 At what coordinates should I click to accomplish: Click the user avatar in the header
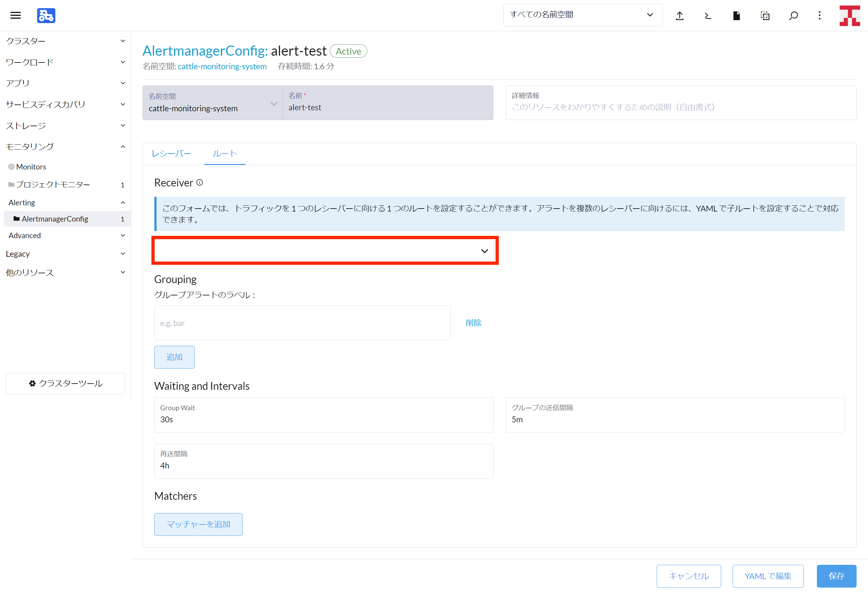coord(850,15)
